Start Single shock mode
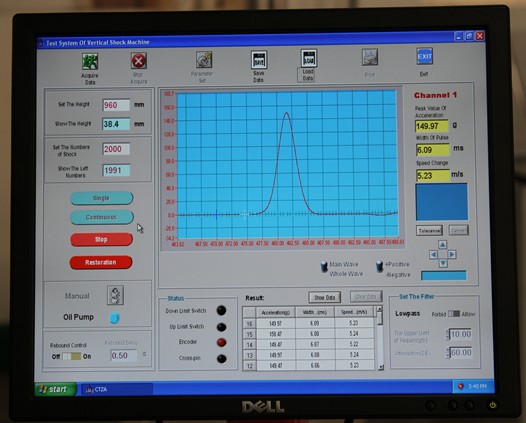 click(101, 198)
